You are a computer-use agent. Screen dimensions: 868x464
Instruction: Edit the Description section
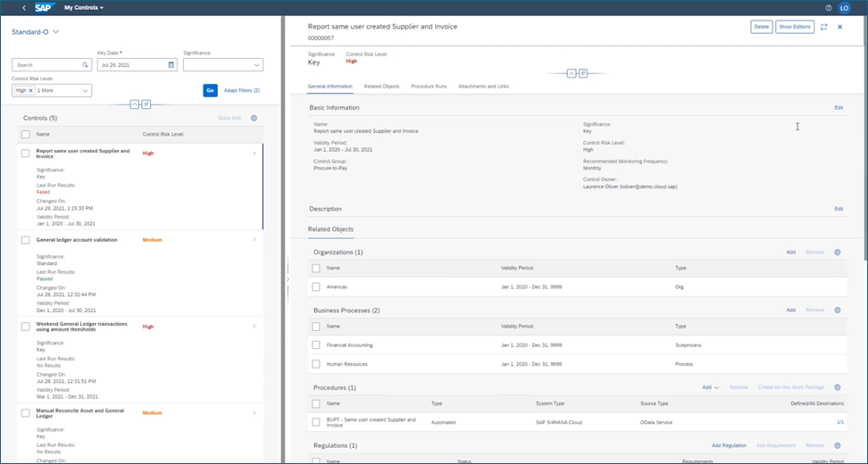point(839,209)
